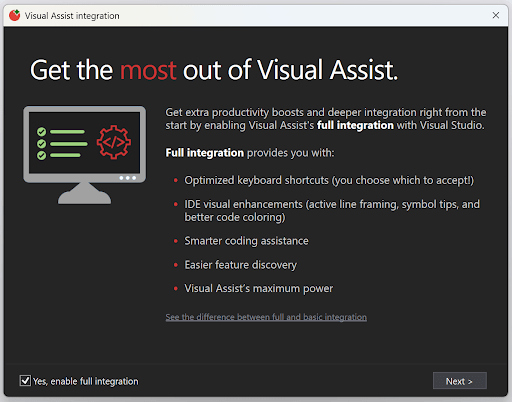Toggle the enable full integration checkbox
This screenshot has height=402, width=512.
click(x=25, y=381)
